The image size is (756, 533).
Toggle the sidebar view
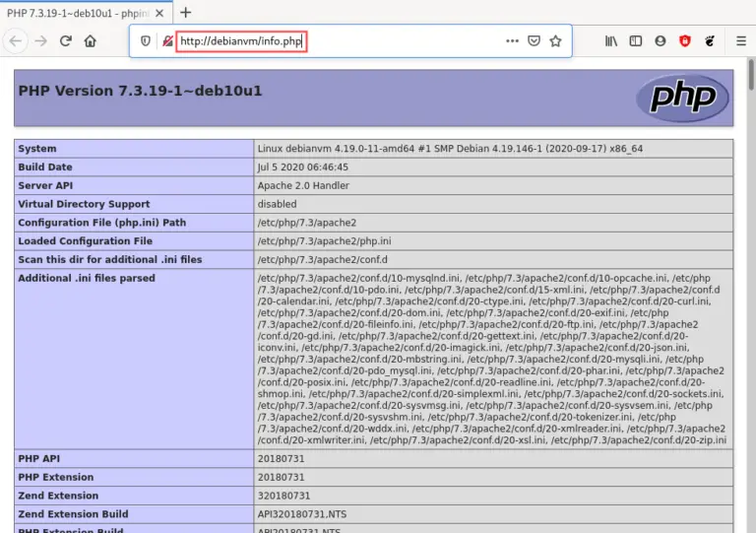coord(636,41)
